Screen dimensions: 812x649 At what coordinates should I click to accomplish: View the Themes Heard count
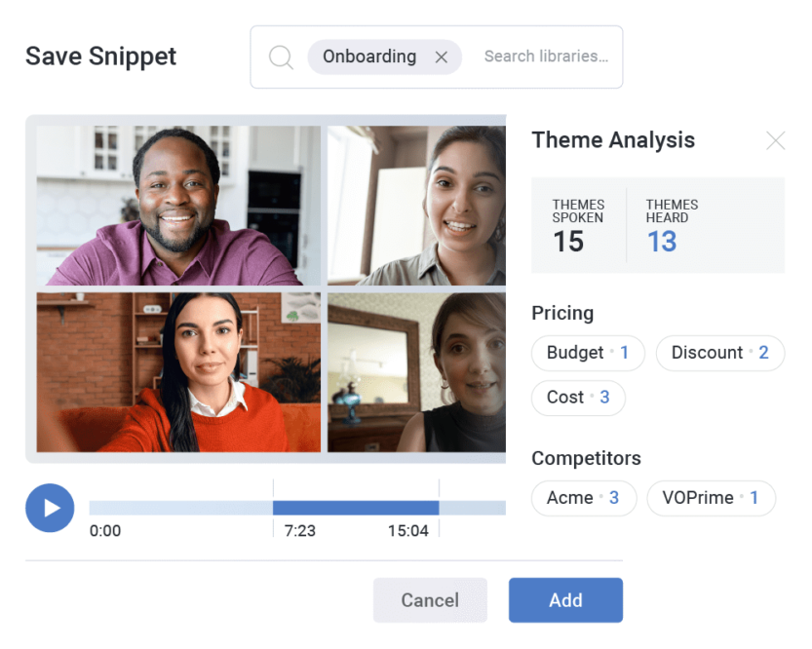[672, 225]
